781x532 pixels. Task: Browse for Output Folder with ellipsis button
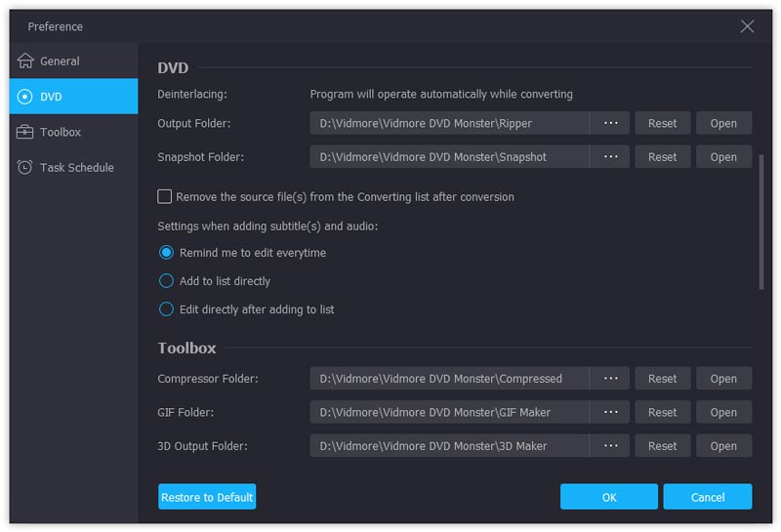(x=610, y=123)
